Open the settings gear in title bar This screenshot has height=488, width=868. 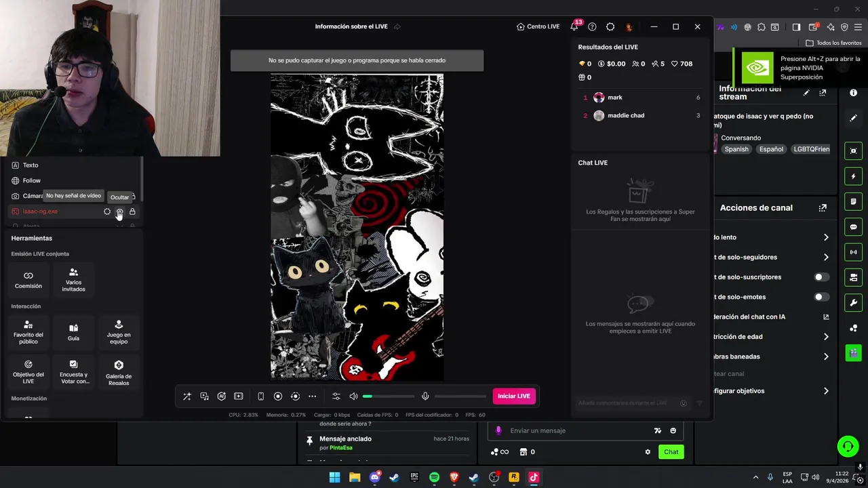click(x=610, y=26)
